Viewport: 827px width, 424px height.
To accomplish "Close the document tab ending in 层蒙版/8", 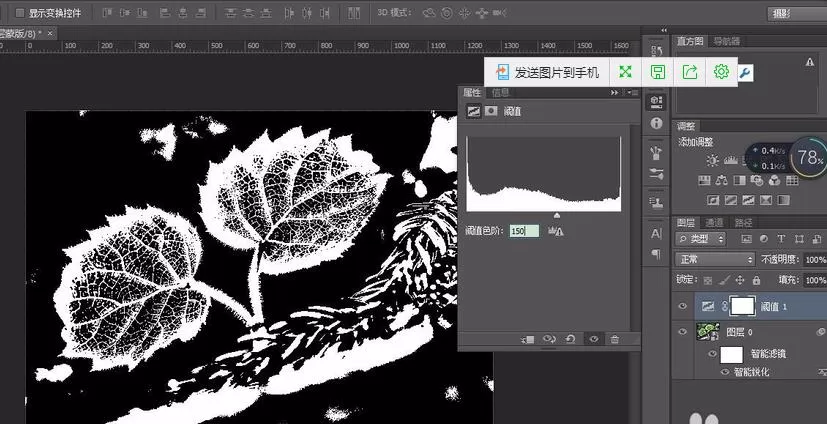I will coord(50,33).
